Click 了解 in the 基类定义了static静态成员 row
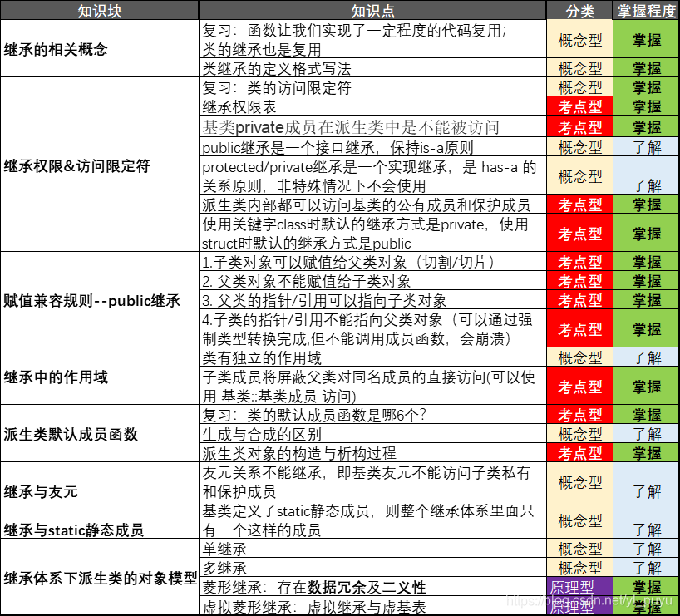680x616 pixels. pyautogui.click(x=646, y=520)
